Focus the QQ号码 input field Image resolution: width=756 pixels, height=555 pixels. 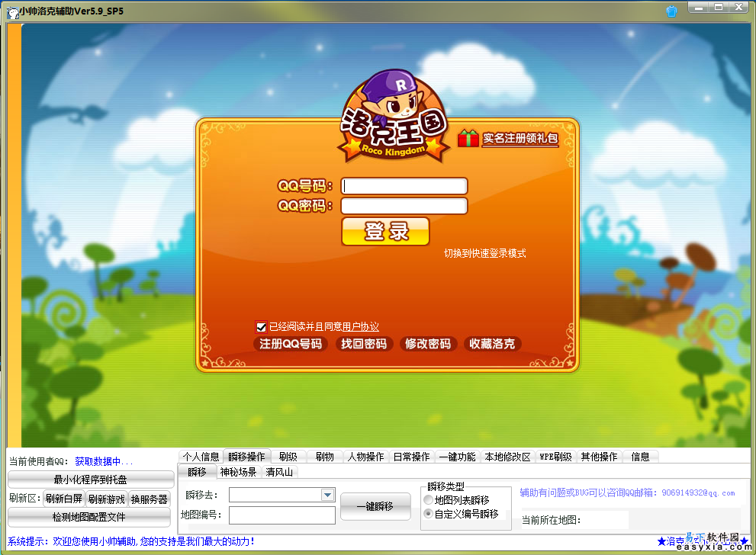(x=404, y=186)
